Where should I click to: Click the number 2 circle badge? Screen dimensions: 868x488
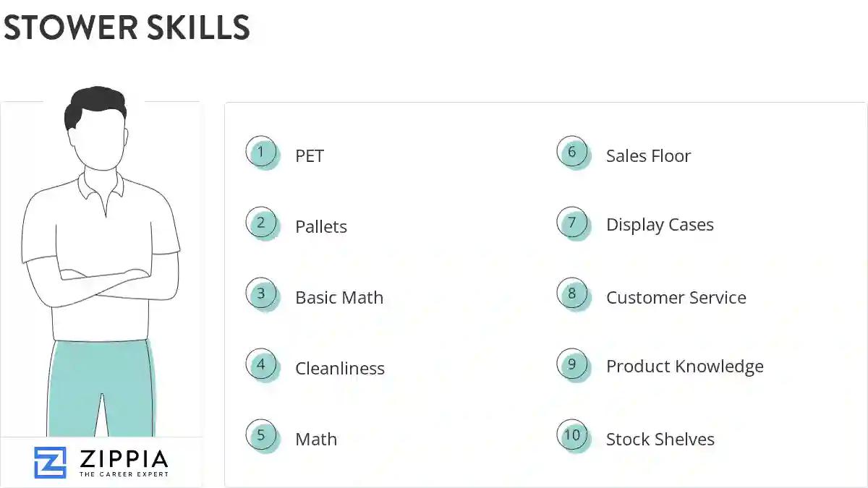[261, 223]
